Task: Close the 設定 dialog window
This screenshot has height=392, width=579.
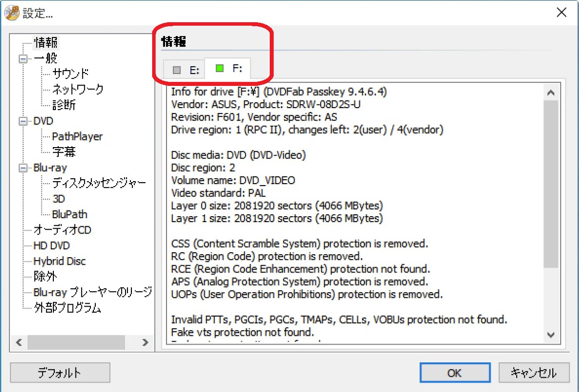Action: pyautogui.click(x=562, y=12)
